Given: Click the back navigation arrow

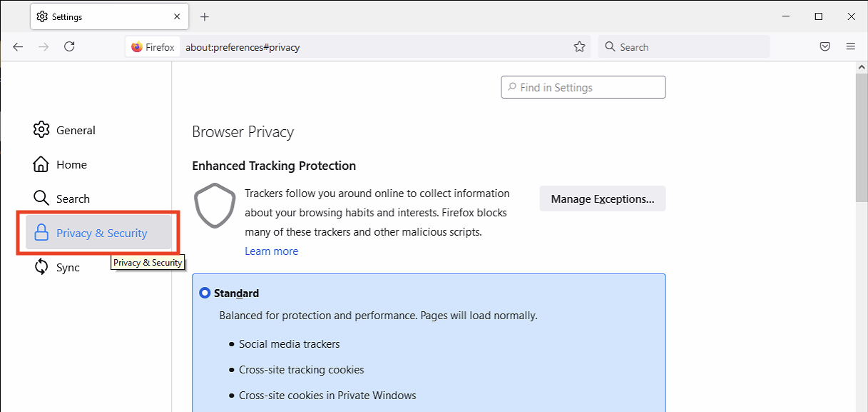Looking at the screenshot, I should pos(18,47).
